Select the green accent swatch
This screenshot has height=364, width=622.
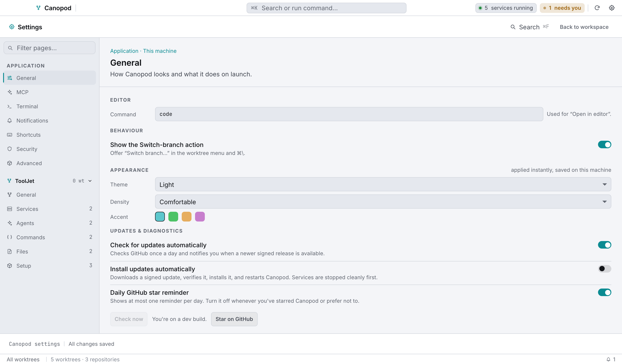pos(173,217)
